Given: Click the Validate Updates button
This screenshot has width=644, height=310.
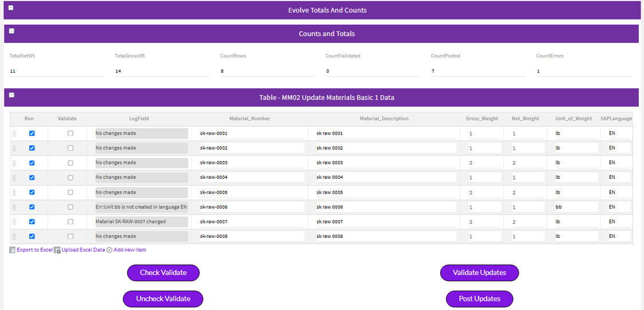Looking at the screenshot, I should pos(479,273).
